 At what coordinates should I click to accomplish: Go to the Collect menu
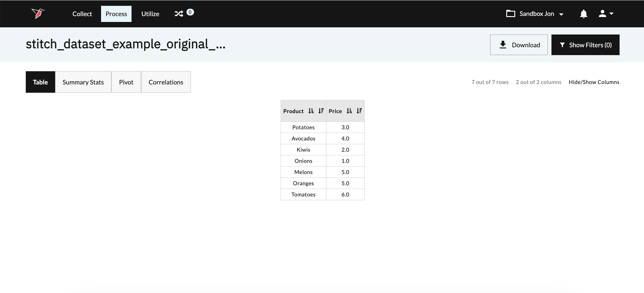point(82,14)
